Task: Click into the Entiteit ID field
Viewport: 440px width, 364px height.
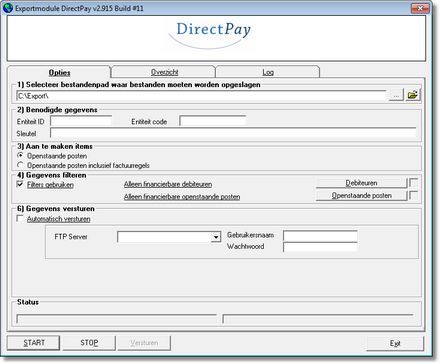Action: coord(81,121)
